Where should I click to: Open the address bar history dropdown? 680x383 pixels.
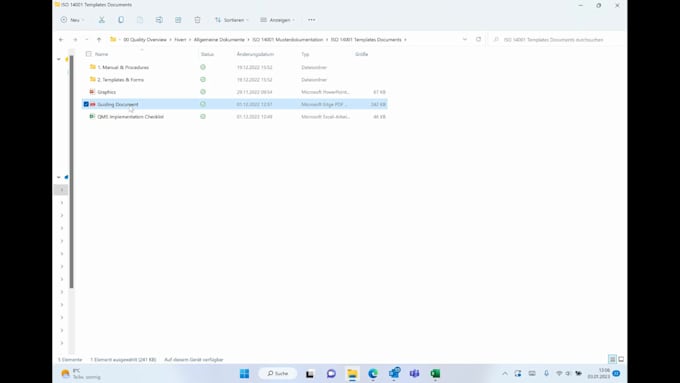tap(464, 39)
